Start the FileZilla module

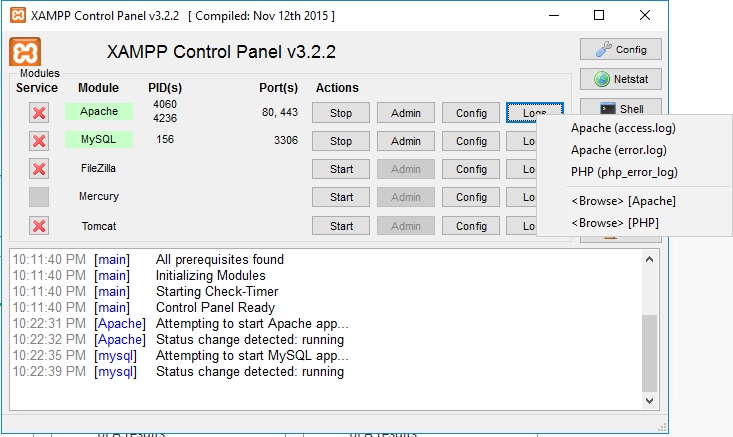click(x=341, y=169)
